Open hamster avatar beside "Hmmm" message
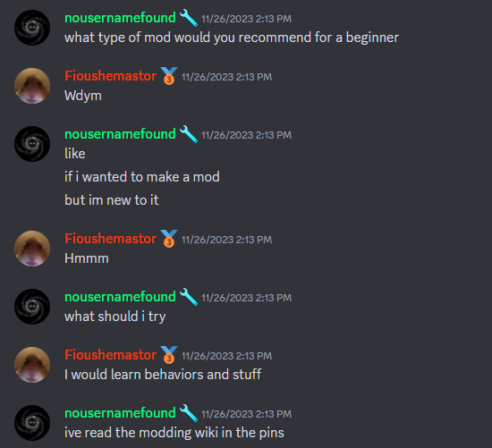492x448 pixels. [x=32, y=249]
